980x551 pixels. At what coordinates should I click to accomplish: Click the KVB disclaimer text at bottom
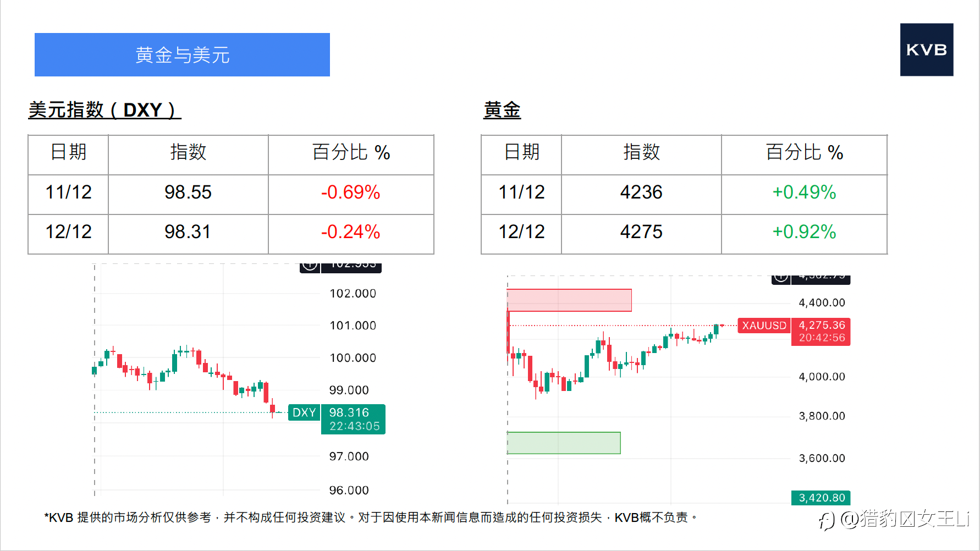click(371, 517)
